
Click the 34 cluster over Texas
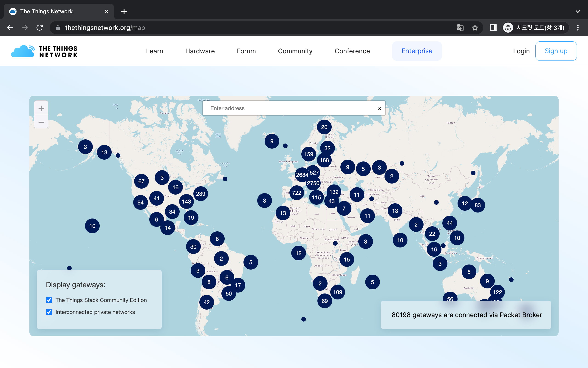[172, 212]
